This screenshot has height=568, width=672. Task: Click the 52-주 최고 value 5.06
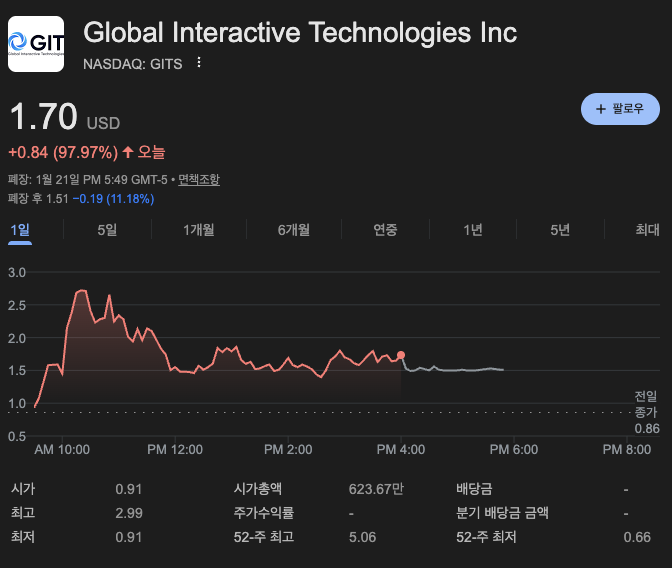point(363,537)
